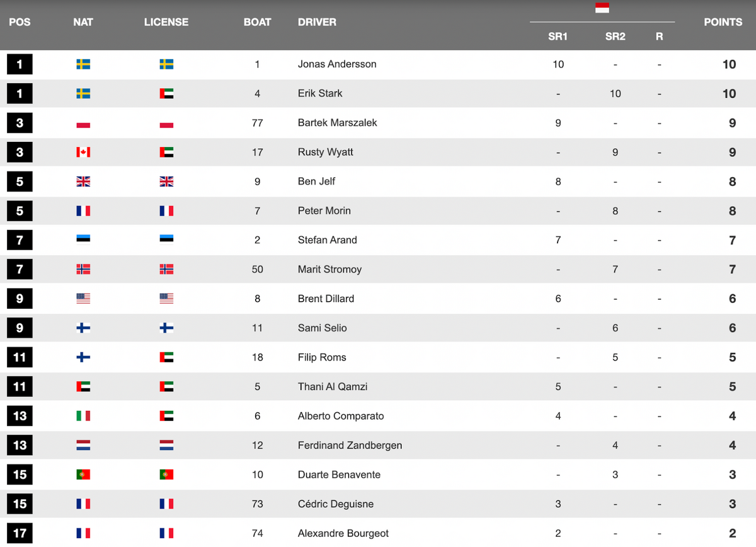Open driver Thani Al Qamzi
Image resolution: width=756 pixels, height=547 pixels.
pos(333,386)
